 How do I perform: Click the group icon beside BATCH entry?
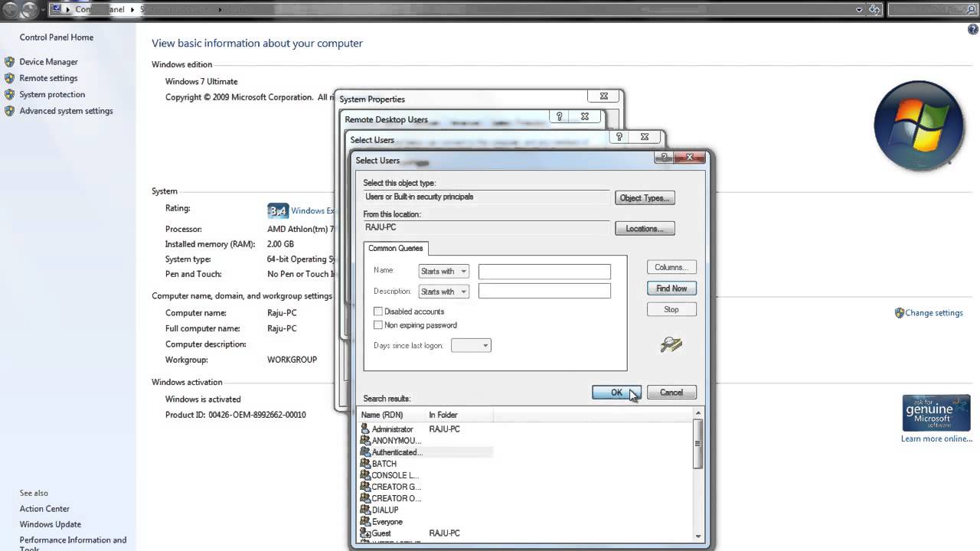pos(365,464)
